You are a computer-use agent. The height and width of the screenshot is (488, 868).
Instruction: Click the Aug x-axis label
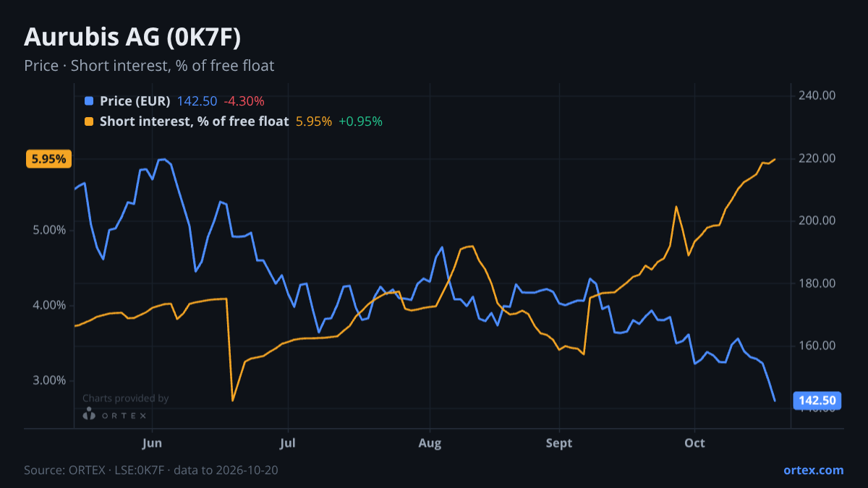[430, 442]
